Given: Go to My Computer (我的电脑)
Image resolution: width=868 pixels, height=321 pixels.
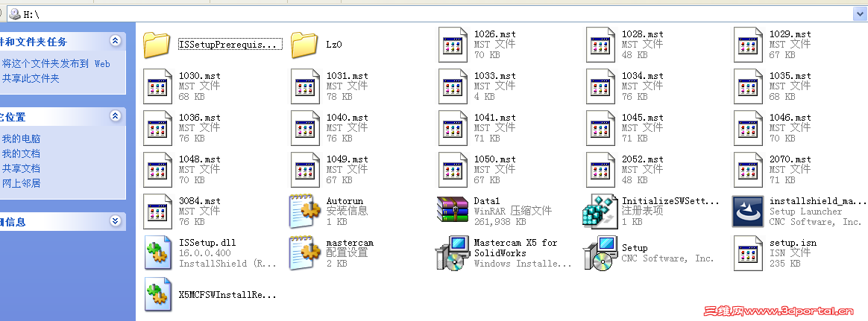Looking at the screenshot, I should pos(21,139).
